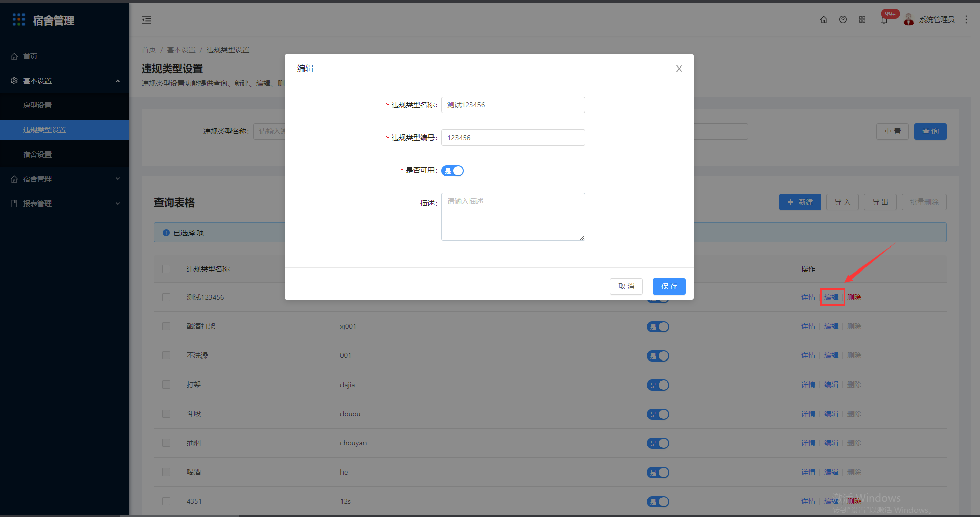
Task: Click the 系统管理员 username label
Action: (937, 19)
